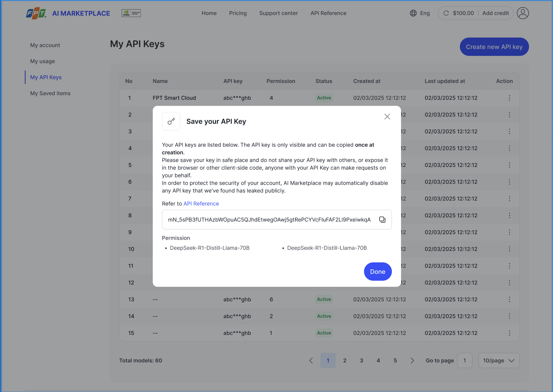Click the Eng language selector
This screenshot has height=392, width=553.
(x=425, y=13)
